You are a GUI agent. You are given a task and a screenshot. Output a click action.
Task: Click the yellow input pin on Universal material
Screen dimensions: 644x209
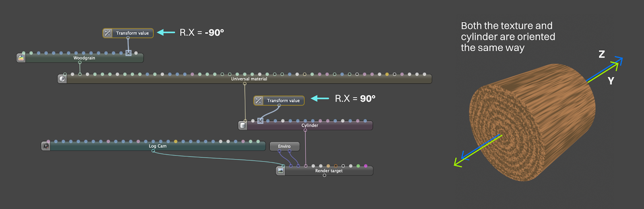coord(387,74)
